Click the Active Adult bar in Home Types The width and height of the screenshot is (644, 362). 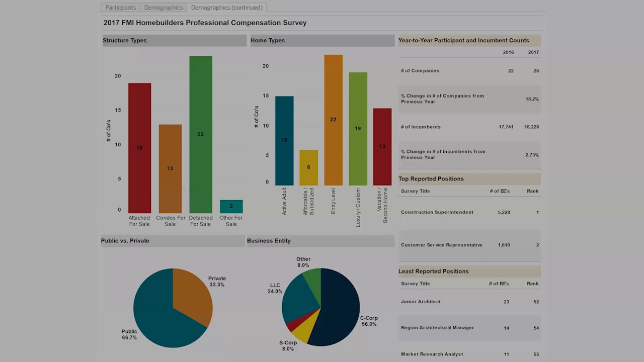coord(284,140)
